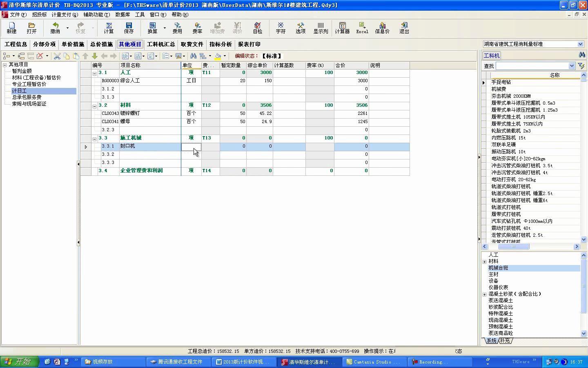Click the binoculars find icon in edit toolbar
588x368 pixels.
coord(193,56)
